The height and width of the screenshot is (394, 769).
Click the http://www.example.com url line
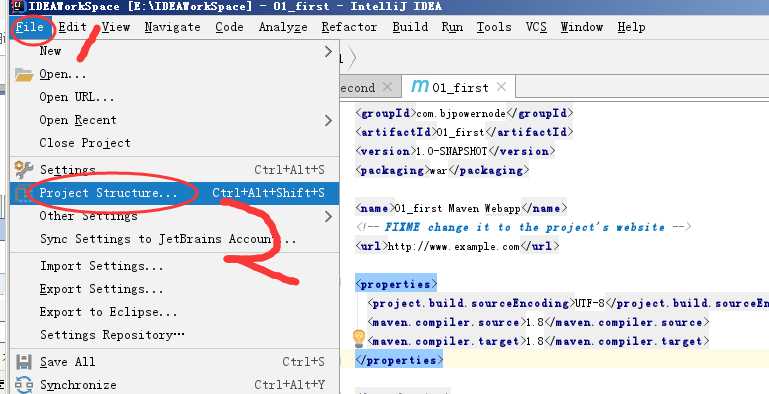pyautogui.click(x=457, y=246)
